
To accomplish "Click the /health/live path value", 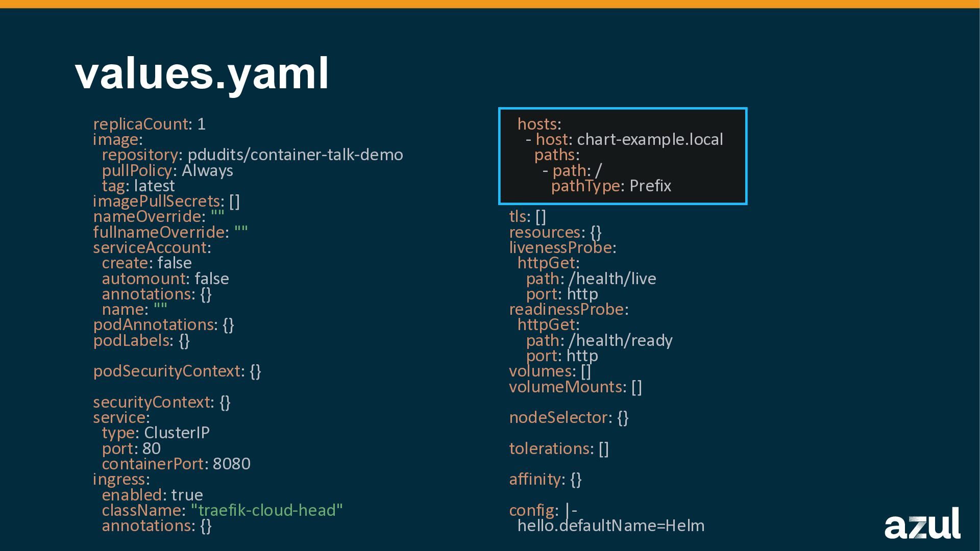I will (612, 279).
